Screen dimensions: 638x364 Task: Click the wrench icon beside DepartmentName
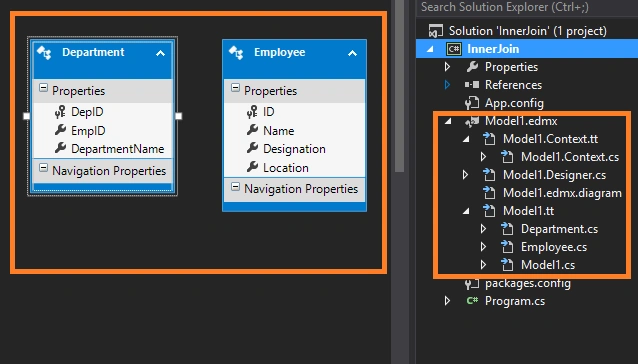pos(60,148)
